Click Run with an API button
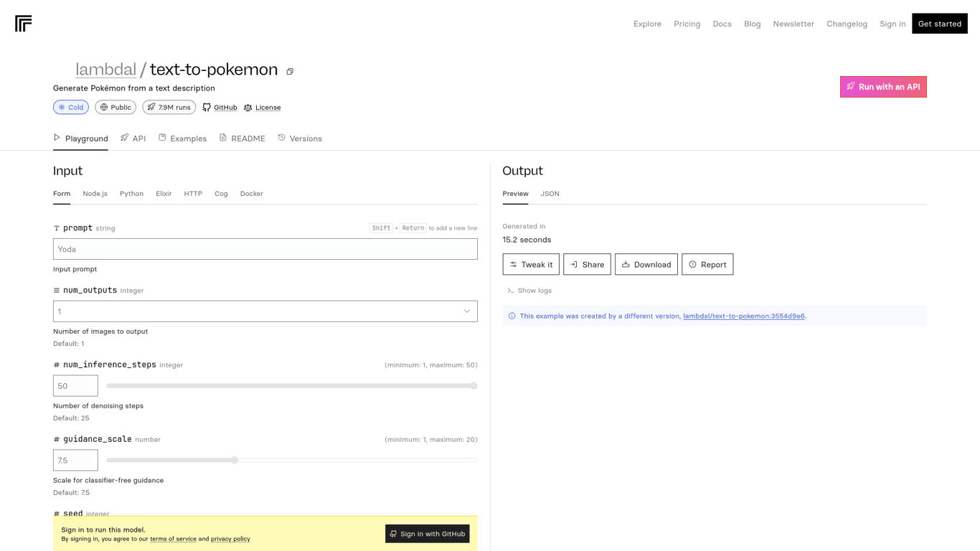 (x=882, y=87)
